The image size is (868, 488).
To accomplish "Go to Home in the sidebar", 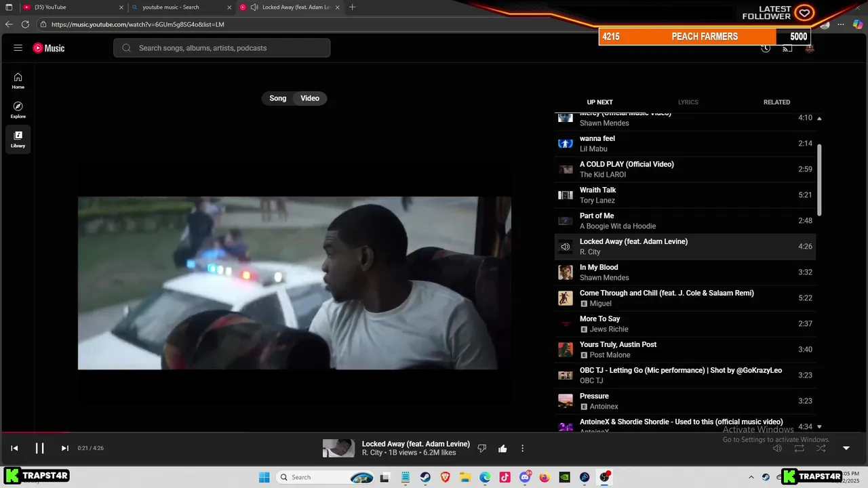I will pyautogui.click(x=18, y=81).
